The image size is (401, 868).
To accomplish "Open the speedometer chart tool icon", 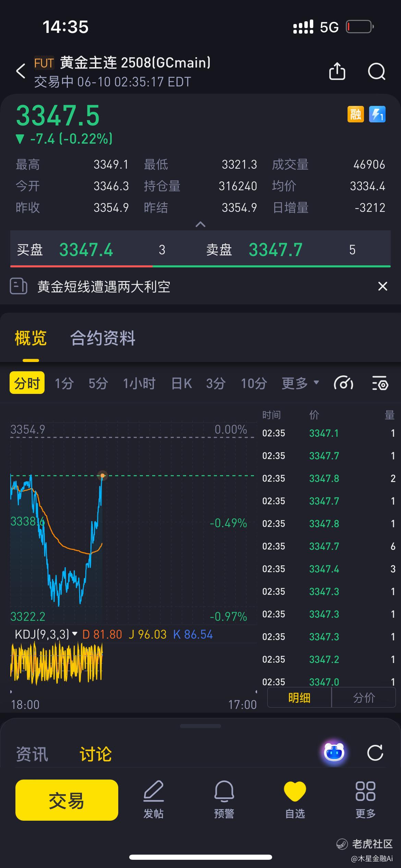I will coord(343,383).
